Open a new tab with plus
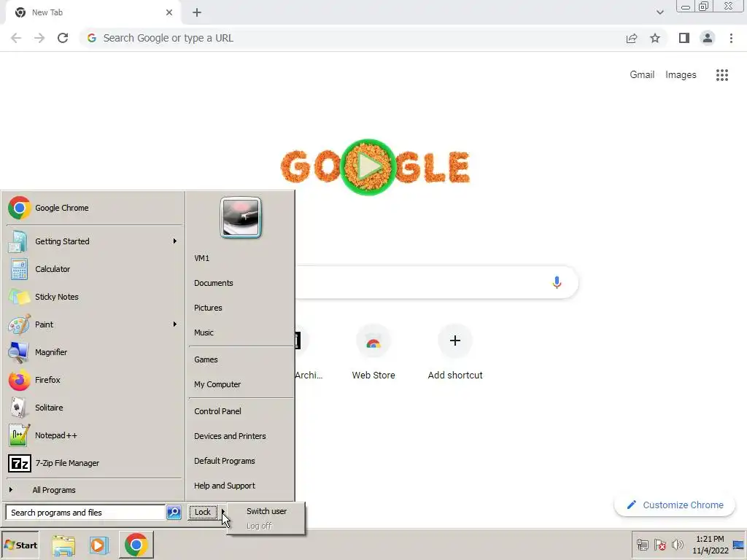Image resolution: width=747 pixels, height=560 pixels. [197, 12]
